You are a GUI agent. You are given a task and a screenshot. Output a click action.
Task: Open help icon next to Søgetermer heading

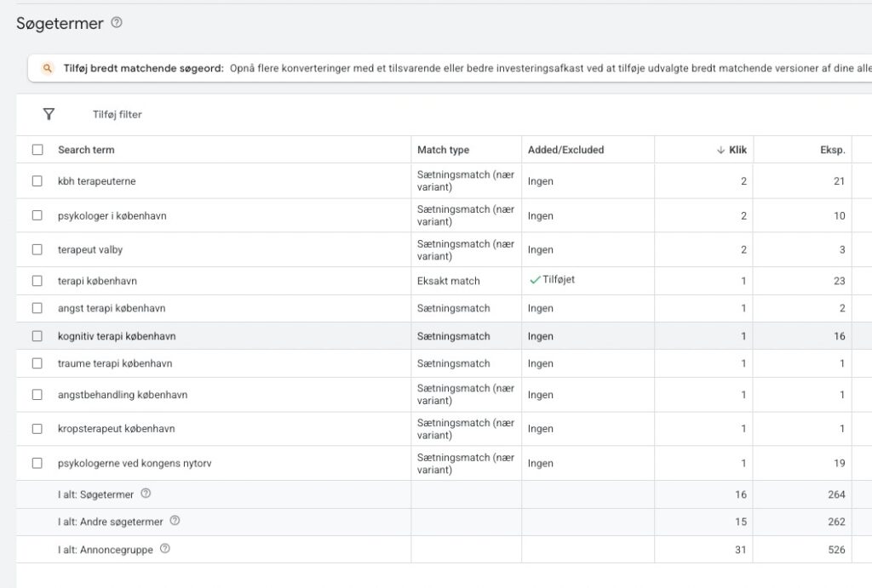pyautogui.click(x=116, y=23)
